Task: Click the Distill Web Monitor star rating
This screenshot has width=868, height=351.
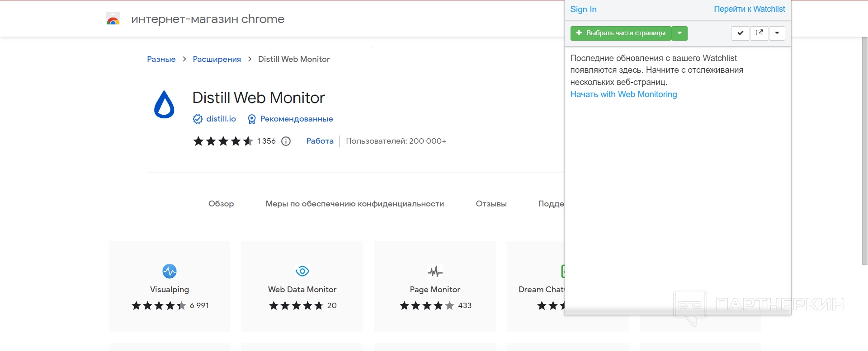Action: [223, 141]
